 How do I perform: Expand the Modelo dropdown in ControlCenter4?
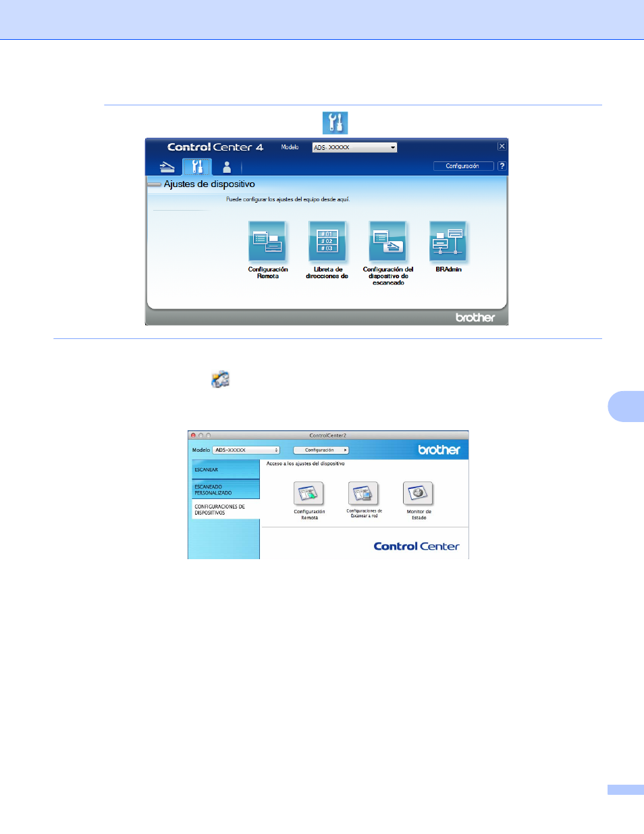(x=354, y=147)
